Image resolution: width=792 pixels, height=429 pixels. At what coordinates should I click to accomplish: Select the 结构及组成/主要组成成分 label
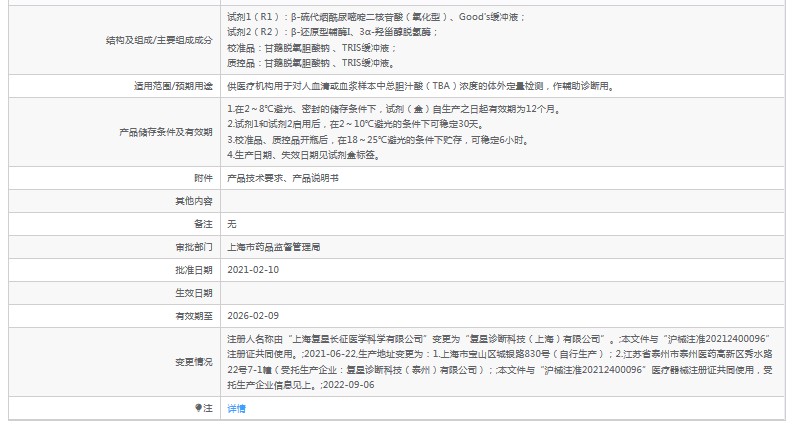coord(159,40)
